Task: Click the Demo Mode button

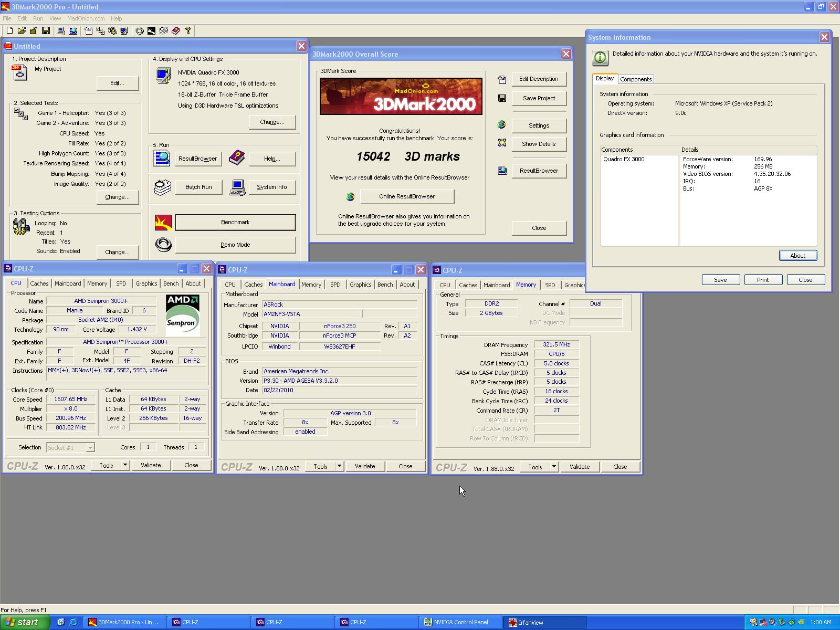Action: [x=235, y=245]
